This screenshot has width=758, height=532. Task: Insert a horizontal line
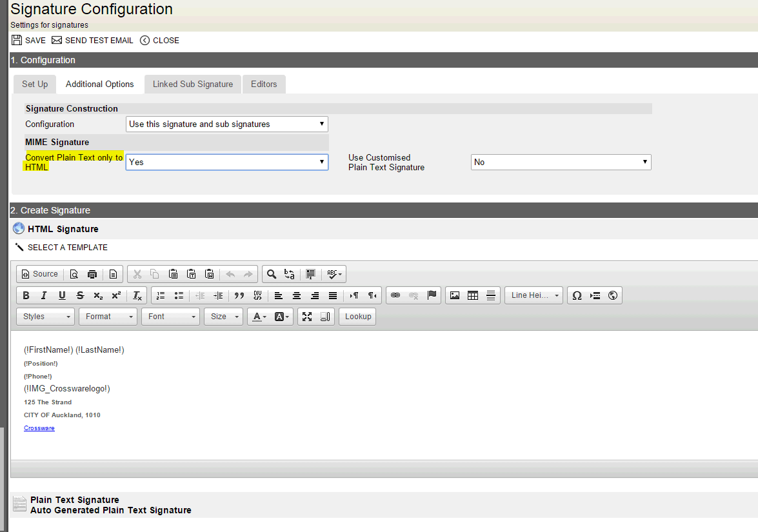click(491, 295)
